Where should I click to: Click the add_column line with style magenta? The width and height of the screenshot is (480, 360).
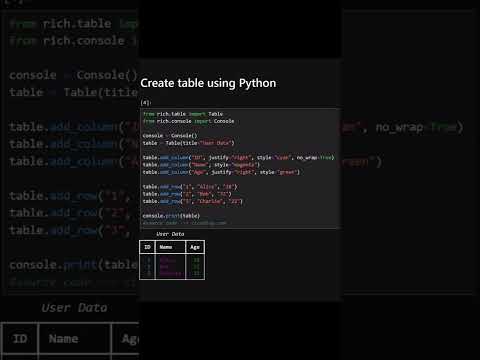tap(201, 165)
